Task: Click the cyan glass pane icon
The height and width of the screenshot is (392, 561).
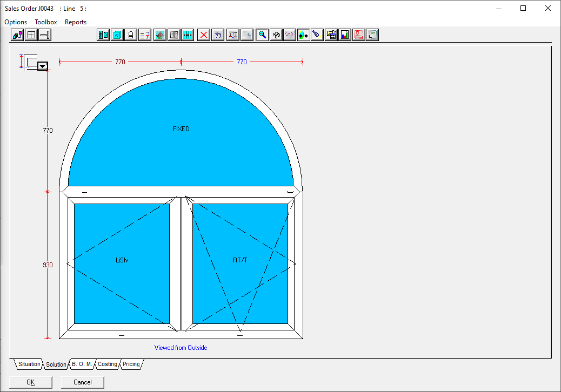Action: tap(117, 35)
